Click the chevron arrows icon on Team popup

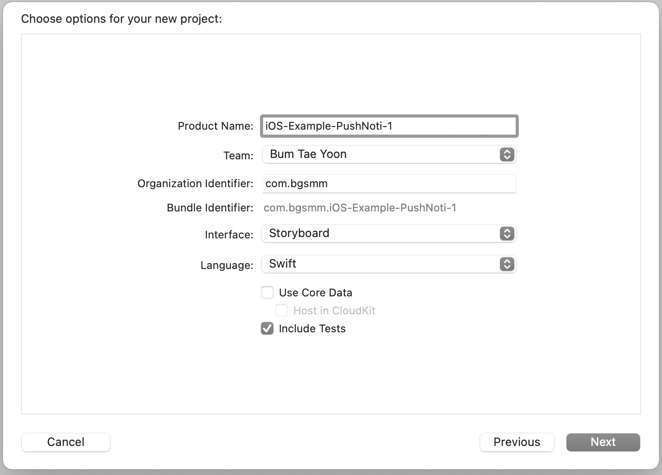click(x=507, y=155)
